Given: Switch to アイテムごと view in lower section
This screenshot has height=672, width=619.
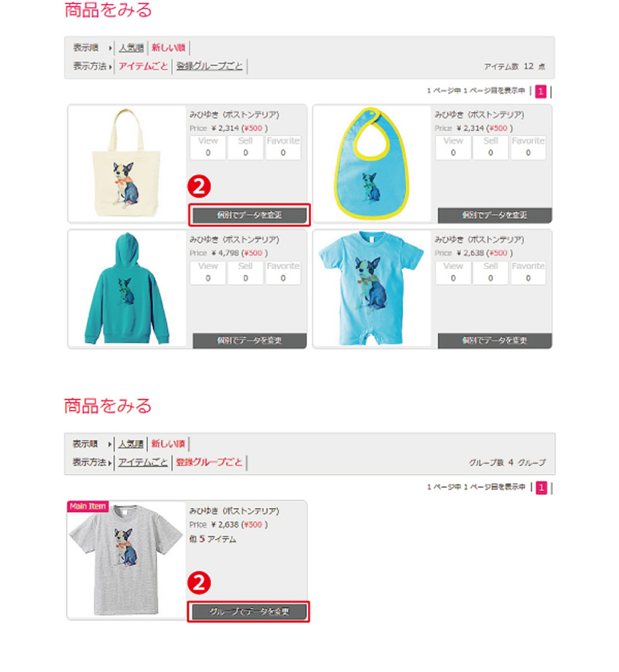Looking at the screenshot, I should click(143, 462).
